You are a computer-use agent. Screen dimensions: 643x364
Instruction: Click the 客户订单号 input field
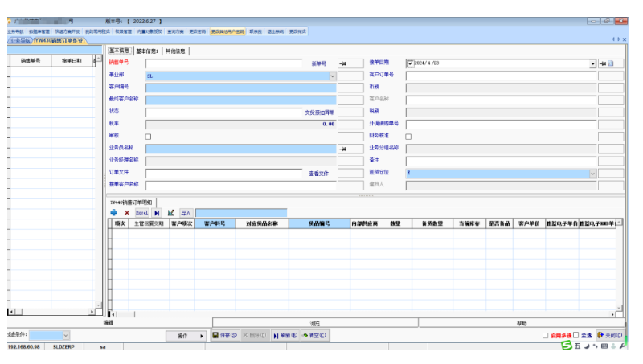(501, 76)
